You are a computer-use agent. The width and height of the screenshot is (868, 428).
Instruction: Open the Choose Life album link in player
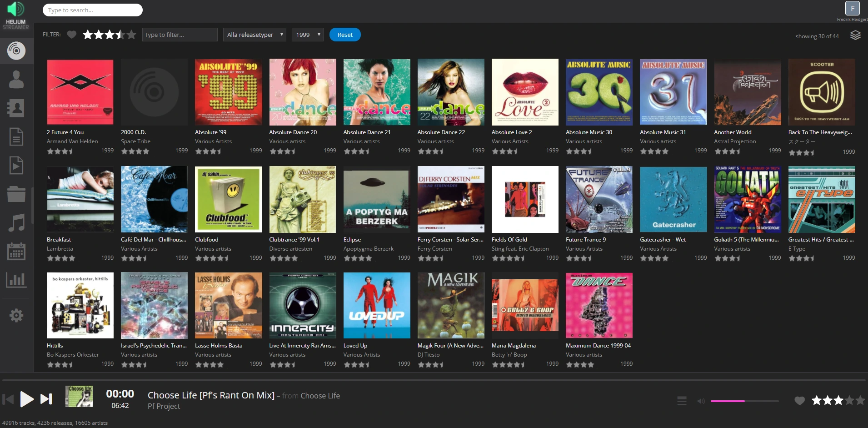(320, 396)
